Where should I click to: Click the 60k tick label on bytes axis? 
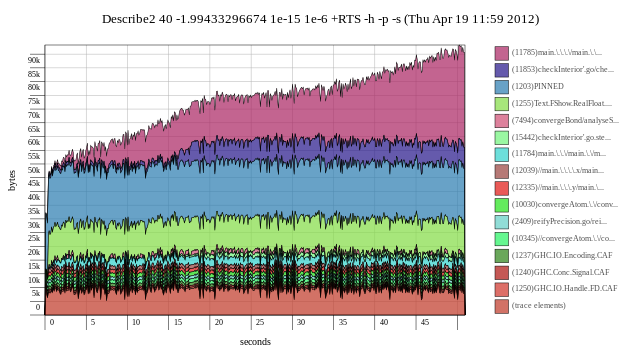(x=34, y=142)
